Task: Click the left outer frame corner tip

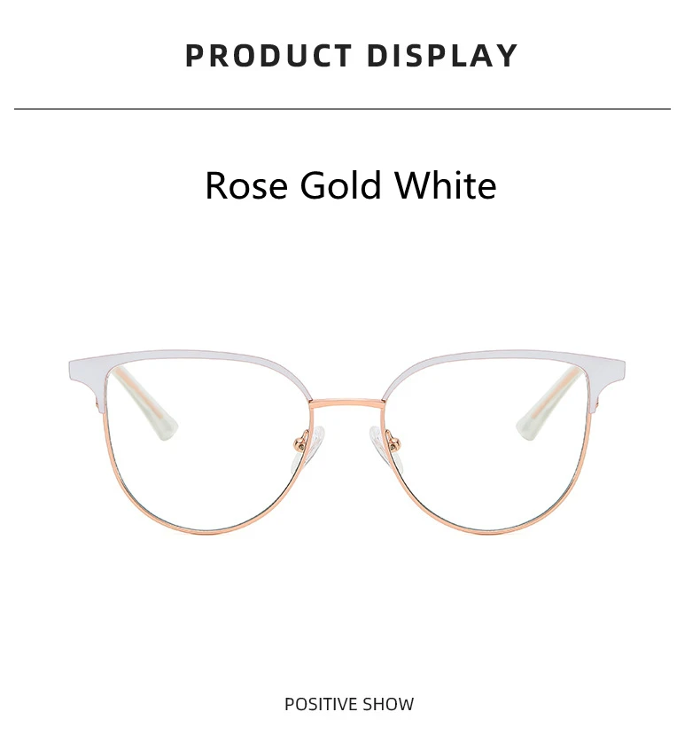Action: (74, 366)
